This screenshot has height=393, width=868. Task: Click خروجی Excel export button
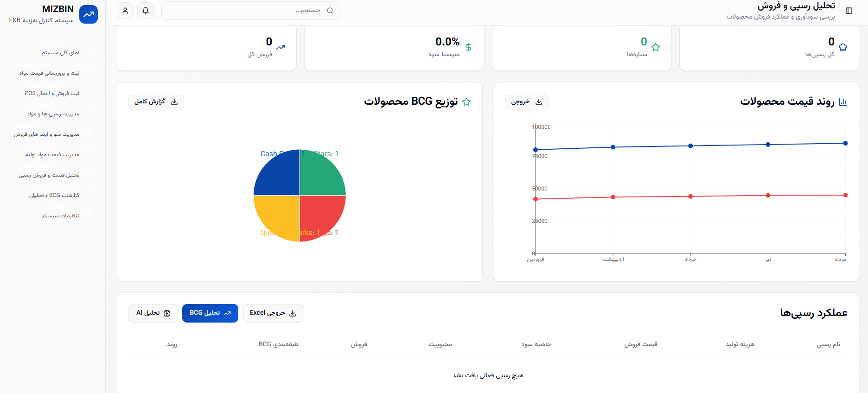(273, 313)
